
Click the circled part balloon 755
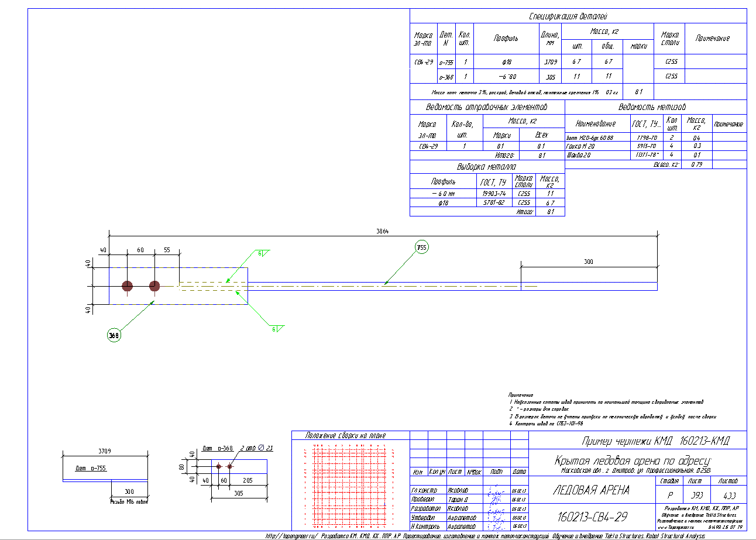tap(421, 247)
